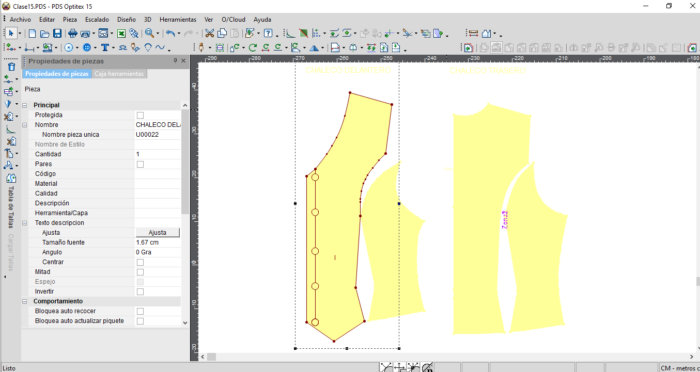Click the Ajusta button
Image resolution: width=700 pixels, height=372 pixels.
click(x=158, y=232)
